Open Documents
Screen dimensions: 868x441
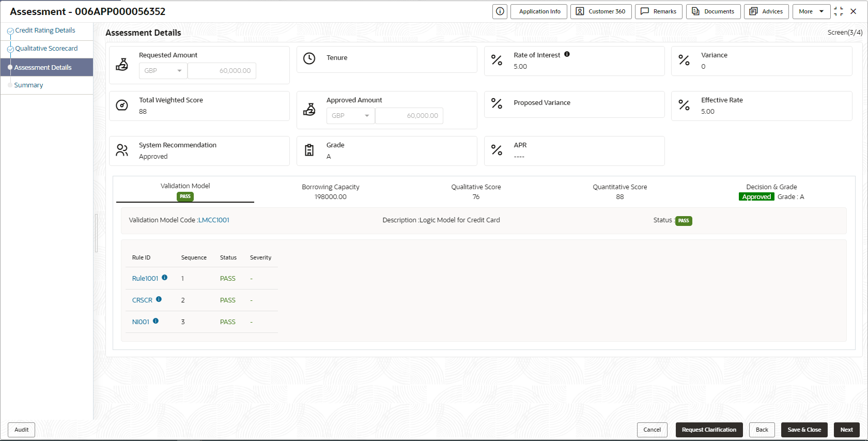(x=714, y=11)
